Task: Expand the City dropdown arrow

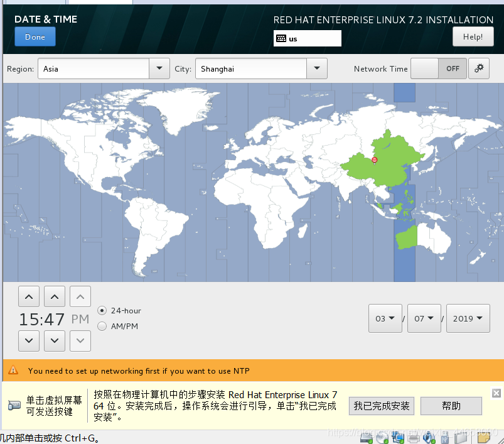Action: coord(317,68)
